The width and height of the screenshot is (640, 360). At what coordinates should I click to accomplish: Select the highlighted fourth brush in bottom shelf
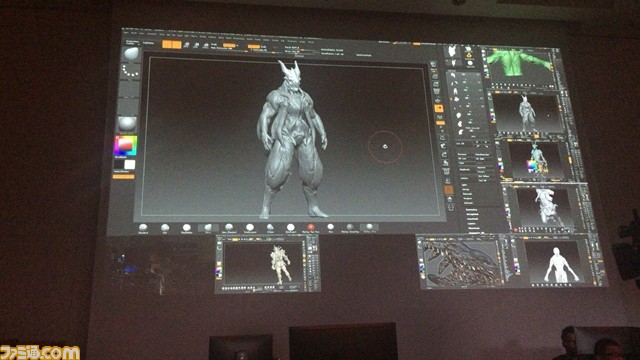pos(208,227)
